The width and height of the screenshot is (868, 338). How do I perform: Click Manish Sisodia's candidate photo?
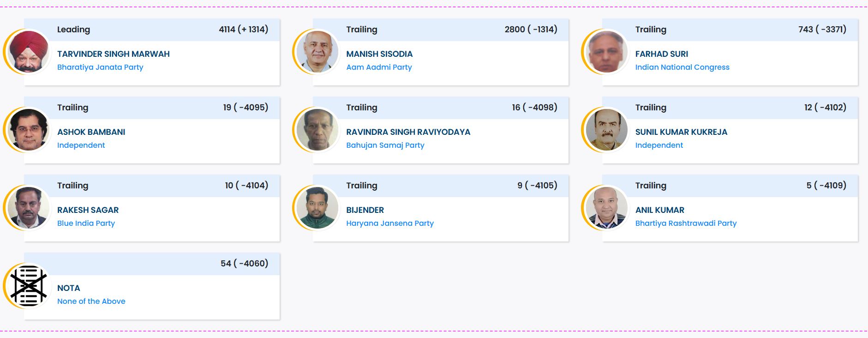[x=317, y=52]
